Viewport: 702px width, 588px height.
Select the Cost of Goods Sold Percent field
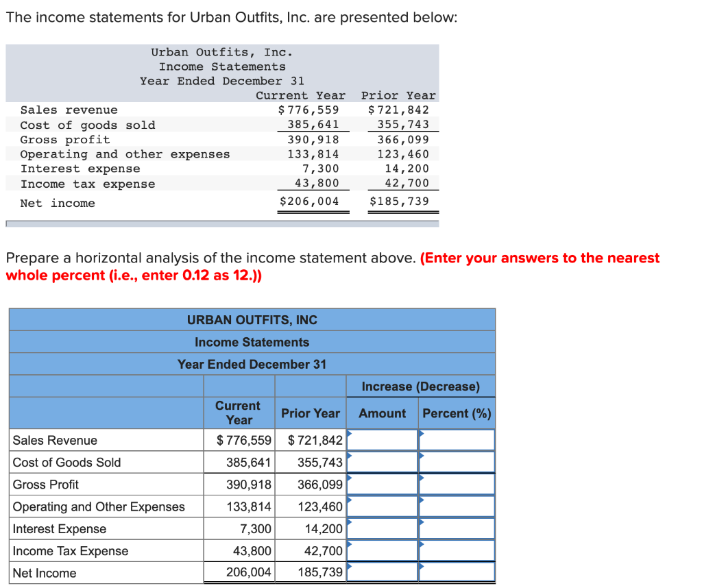[x=457, y=462]
